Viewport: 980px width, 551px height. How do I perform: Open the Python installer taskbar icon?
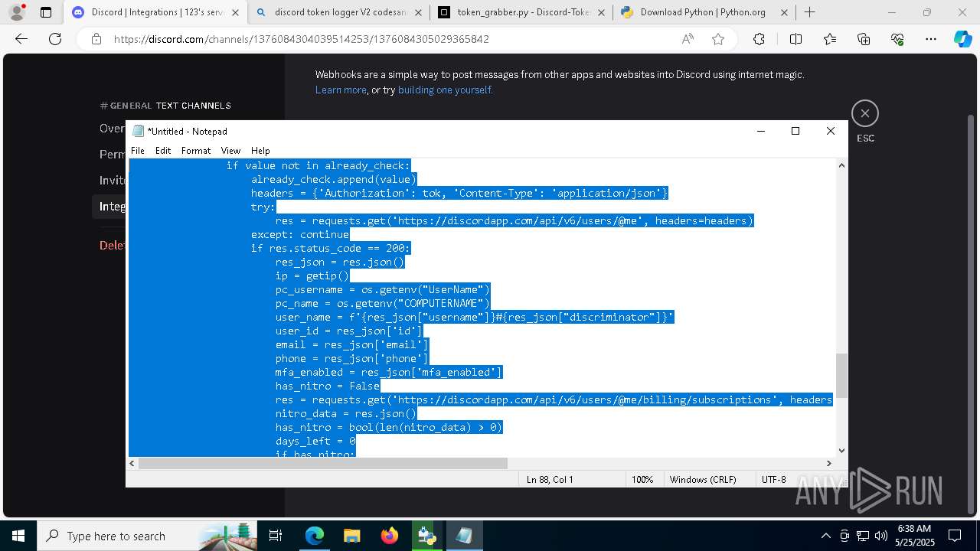point(426,536)
